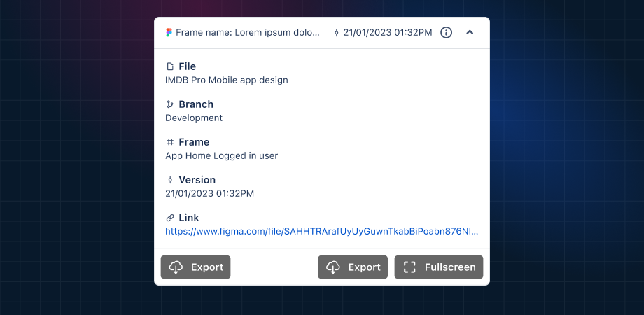This screenshot has height=315, width=644.
Task: Click the Link chain icon
Action: (x=169, y=218)
